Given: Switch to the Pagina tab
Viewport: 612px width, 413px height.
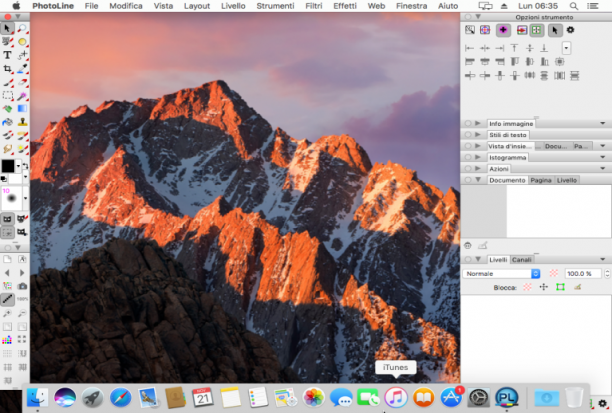Looking at the screenshot, I should (x=541, y=180).
